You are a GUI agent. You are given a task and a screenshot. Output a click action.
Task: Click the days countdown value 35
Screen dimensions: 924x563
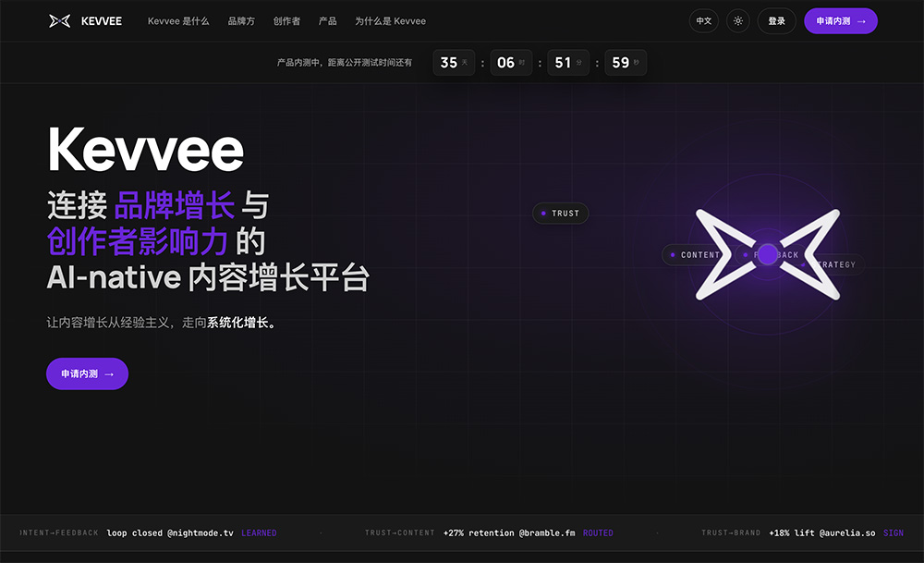[x=448, y=63]
